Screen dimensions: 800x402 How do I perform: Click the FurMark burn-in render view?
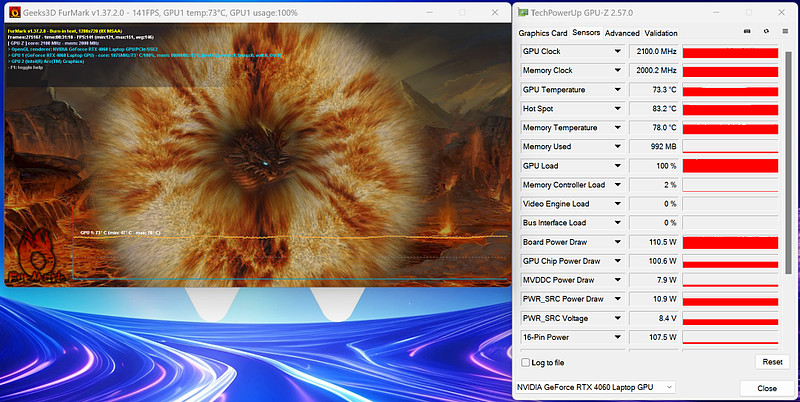258,155
